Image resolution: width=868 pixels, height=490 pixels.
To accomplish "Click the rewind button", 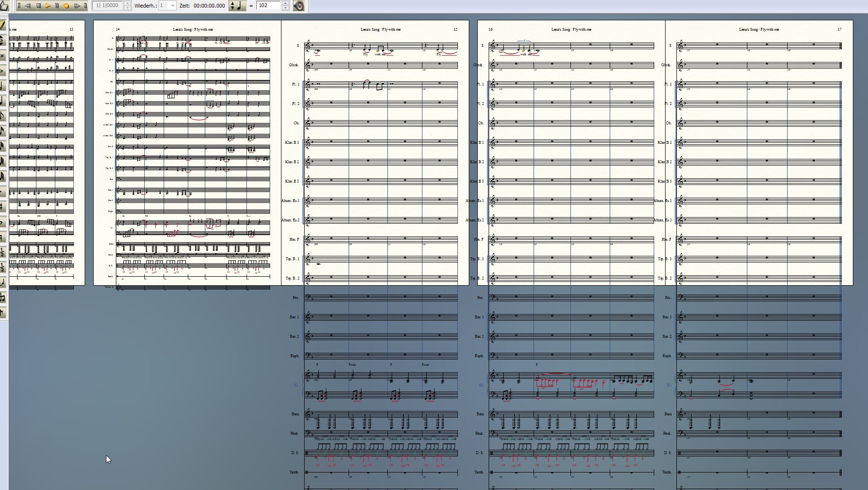I will pyautogui.click(x=28, y=6).
